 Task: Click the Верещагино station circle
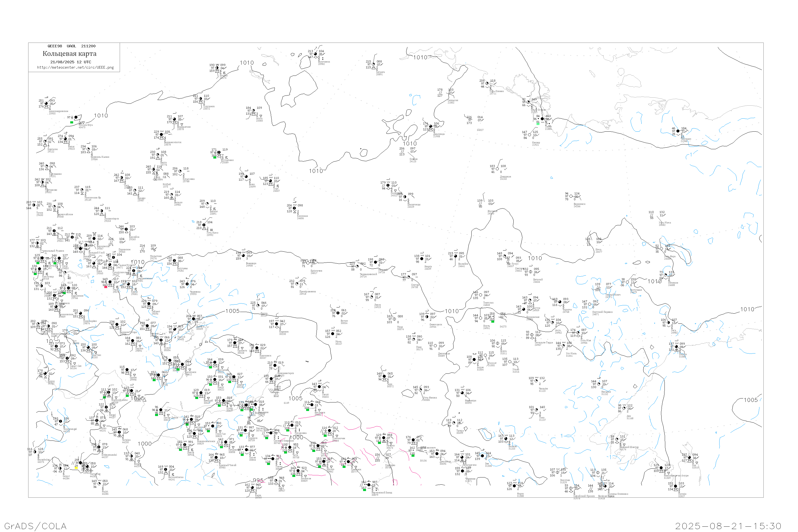tap(174, 119)
